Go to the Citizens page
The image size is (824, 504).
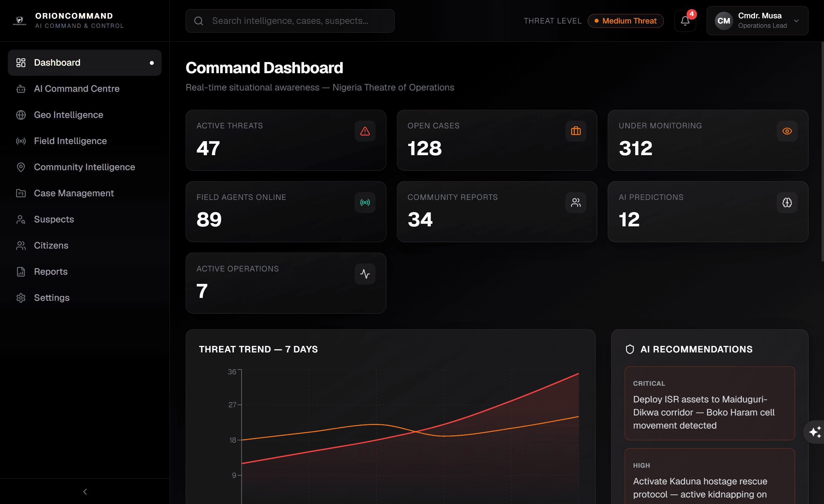coord(85,245)
